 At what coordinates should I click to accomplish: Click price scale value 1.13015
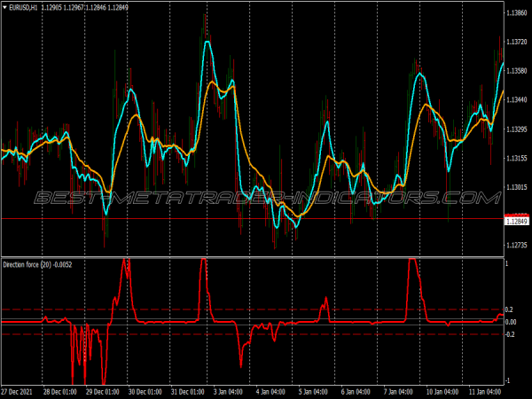pos(516,187)
